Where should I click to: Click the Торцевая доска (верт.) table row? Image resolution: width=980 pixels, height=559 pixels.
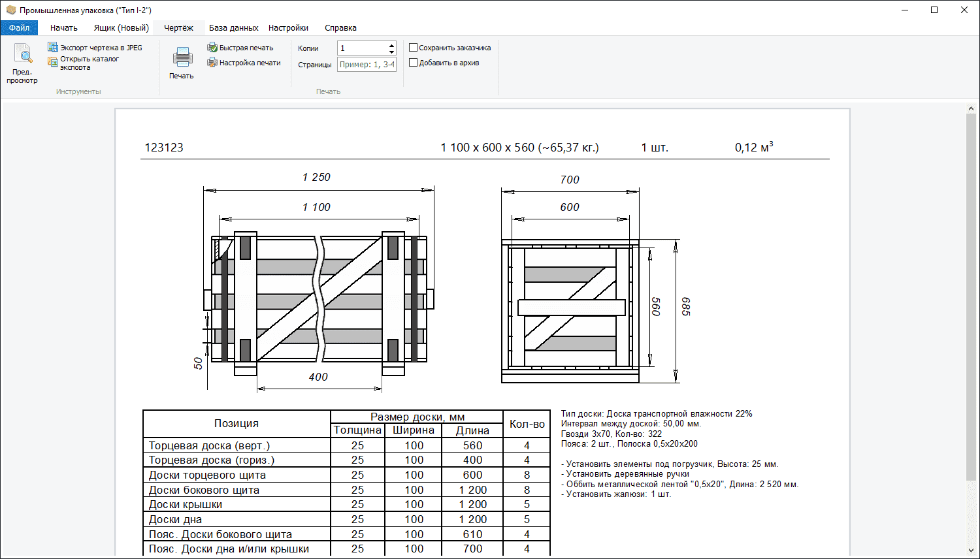coord(346,445)
